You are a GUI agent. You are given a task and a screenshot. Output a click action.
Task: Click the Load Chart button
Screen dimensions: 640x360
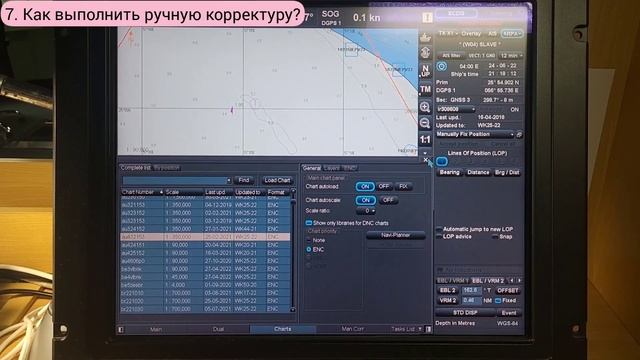(277, 180)
